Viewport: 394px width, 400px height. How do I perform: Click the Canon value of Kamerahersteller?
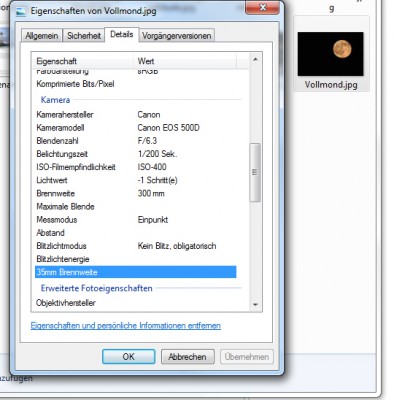(149, 115)
